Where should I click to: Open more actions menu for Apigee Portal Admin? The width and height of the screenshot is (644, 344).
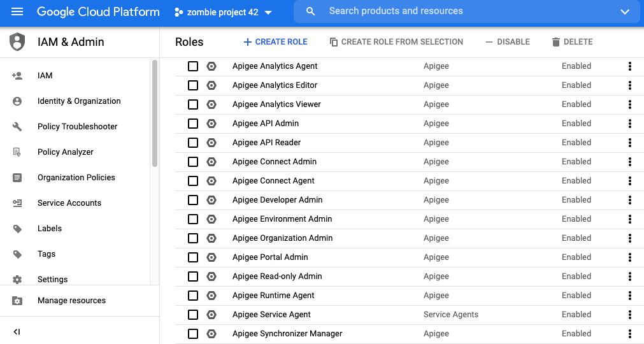tap(629, 257)
